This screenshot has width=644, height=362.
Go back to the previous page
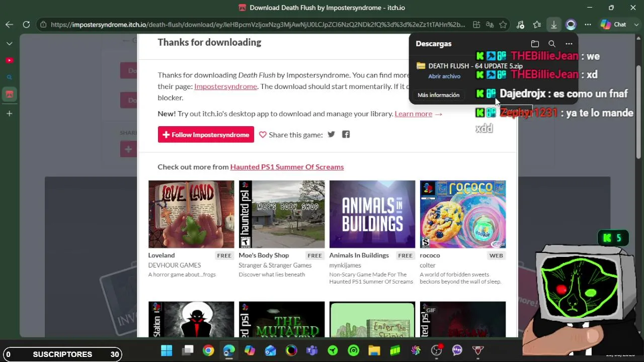pos(10,24)
